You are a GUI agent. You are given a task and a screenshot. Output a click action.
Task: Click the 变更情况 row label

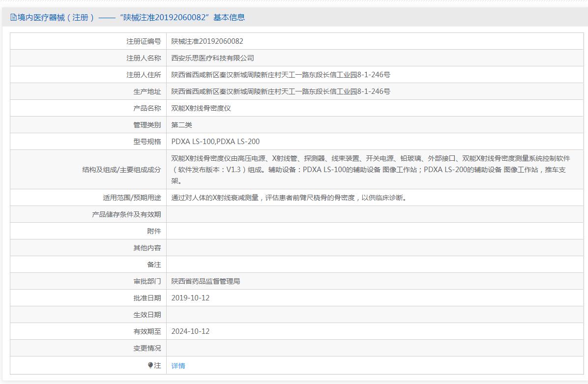coord(147,349)
